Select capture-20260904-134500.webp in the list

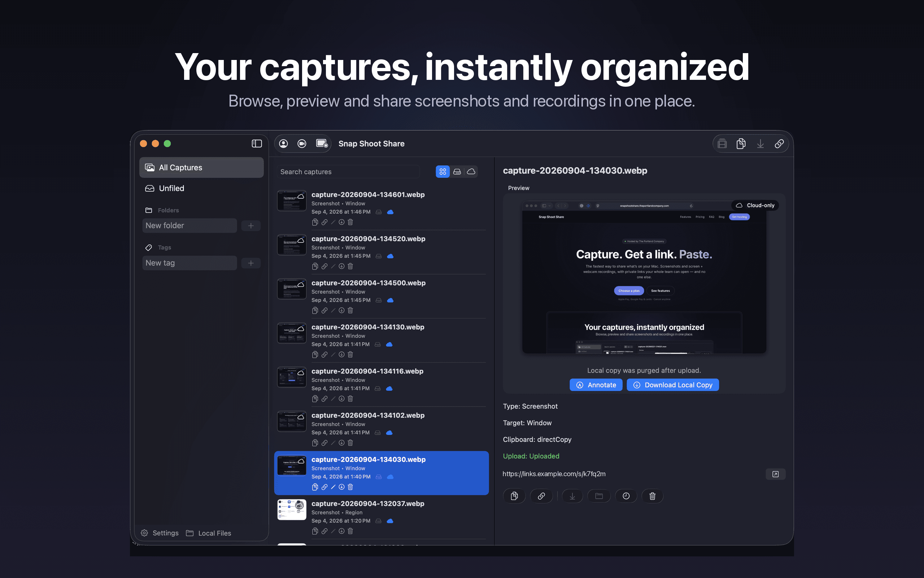pyautogui.click(x=382, y=296)
